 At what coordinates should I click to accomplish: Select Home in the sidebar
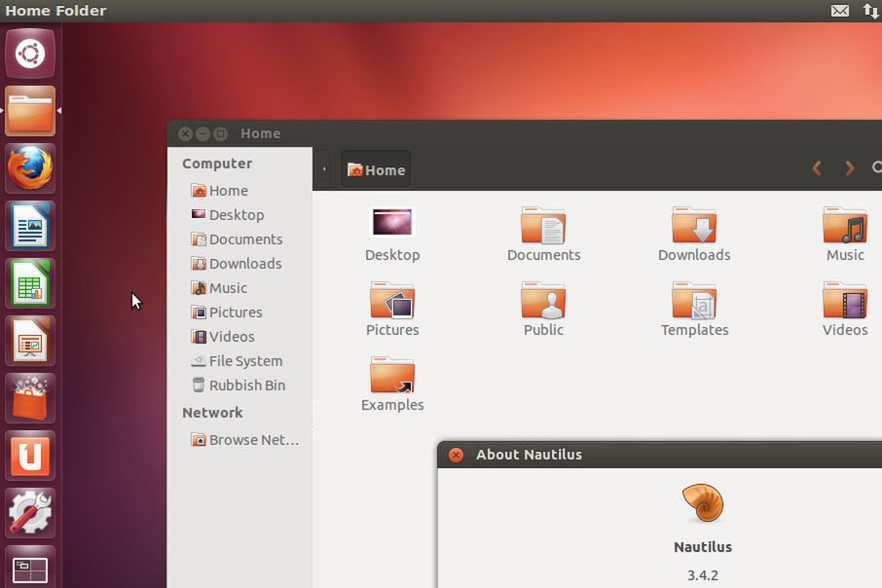coord(219,191)
